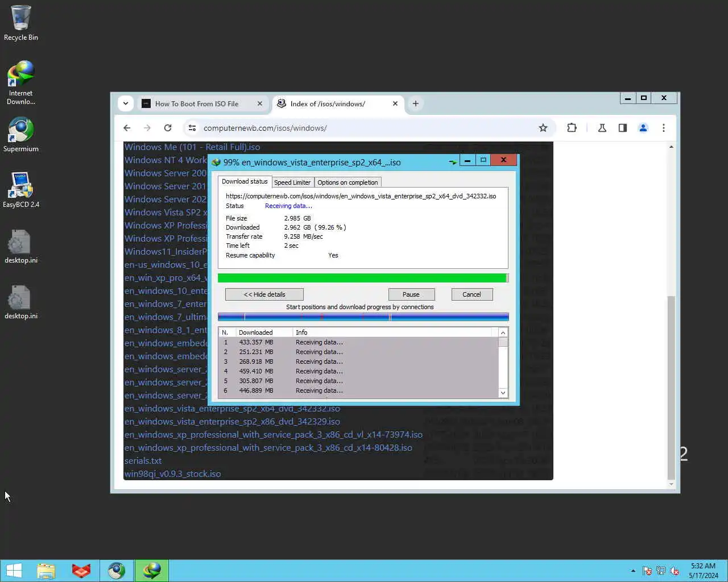Click the green arrow icon in IDM title bar
This screenshot has width=728, height=582.
click(453, 162)
